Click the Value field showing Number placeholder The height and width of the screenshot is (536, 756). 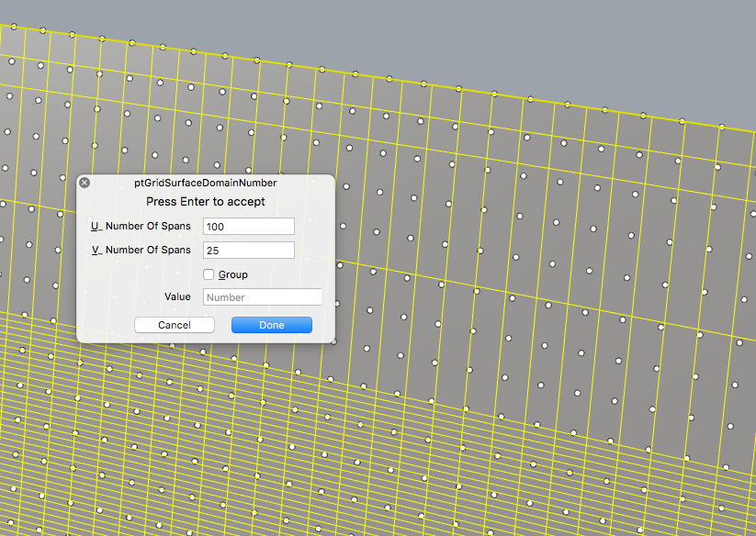pyautogui.click(x=262, y=296)
